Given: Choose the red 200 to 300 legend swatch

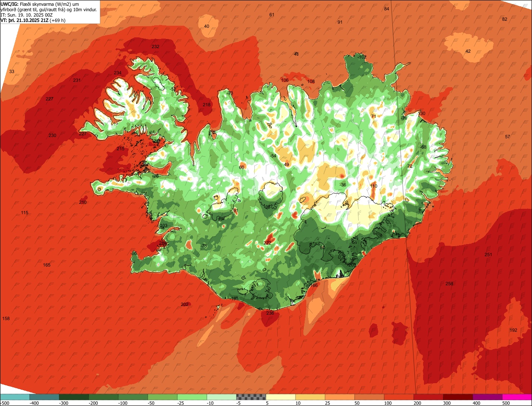Looking at the screenshot, I should coord(428,397).
